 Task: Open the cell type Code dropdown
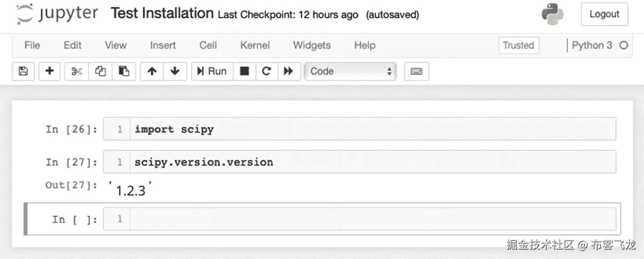coord(350,71)
